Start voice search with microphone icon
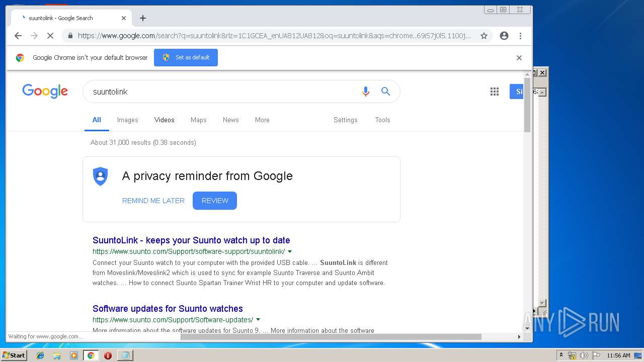The height and width of the screenshot is (362, 644). pos(366,92)
